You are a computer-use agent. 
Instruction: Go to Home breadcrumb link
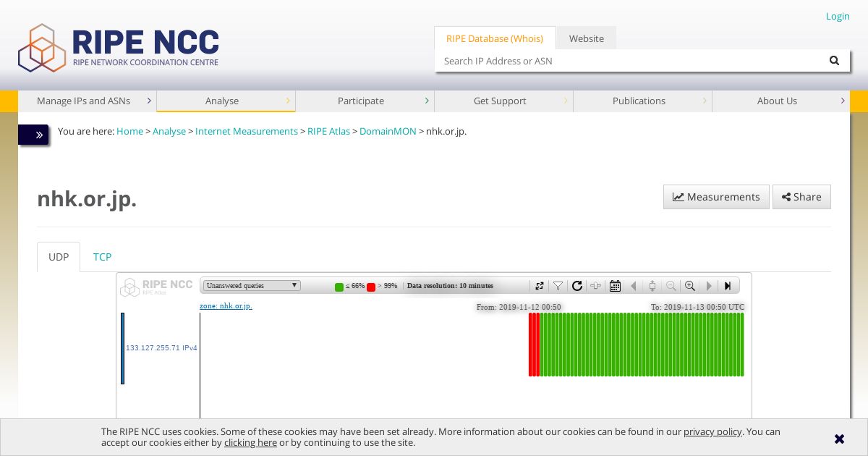129,131
